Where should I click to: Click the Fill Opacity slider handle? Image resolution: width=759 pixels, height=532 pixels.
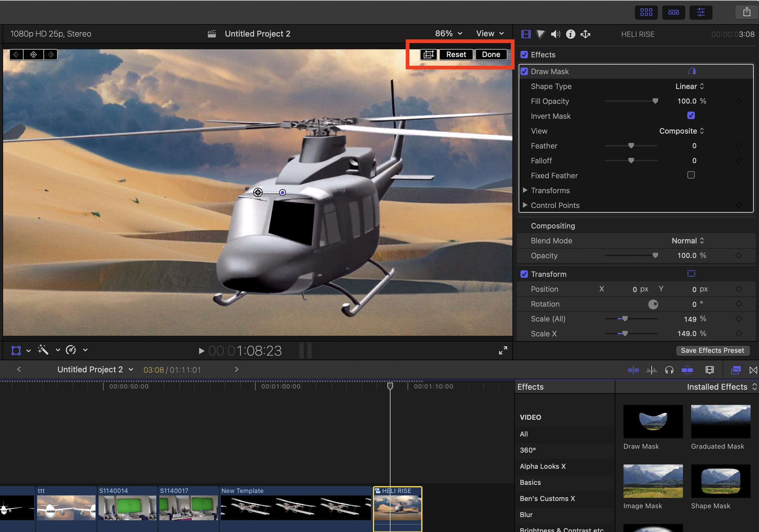pyautogui.click(x=655, y=101)
